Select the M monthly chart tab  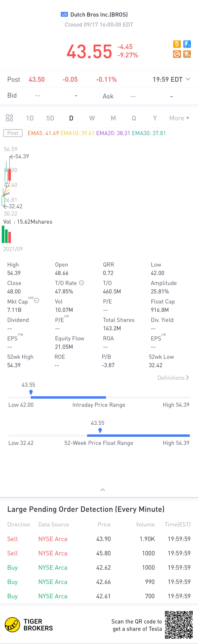coord(113,118)
